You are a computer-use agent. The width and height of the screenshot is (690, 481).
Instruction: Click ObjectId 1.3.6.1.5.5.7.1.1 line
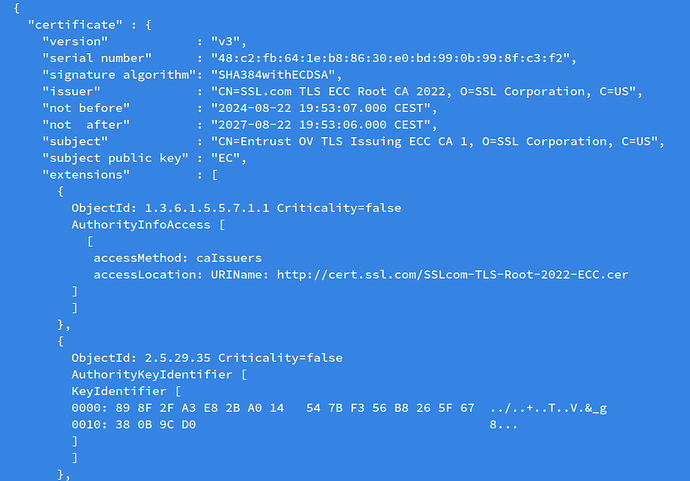(236, 208)
